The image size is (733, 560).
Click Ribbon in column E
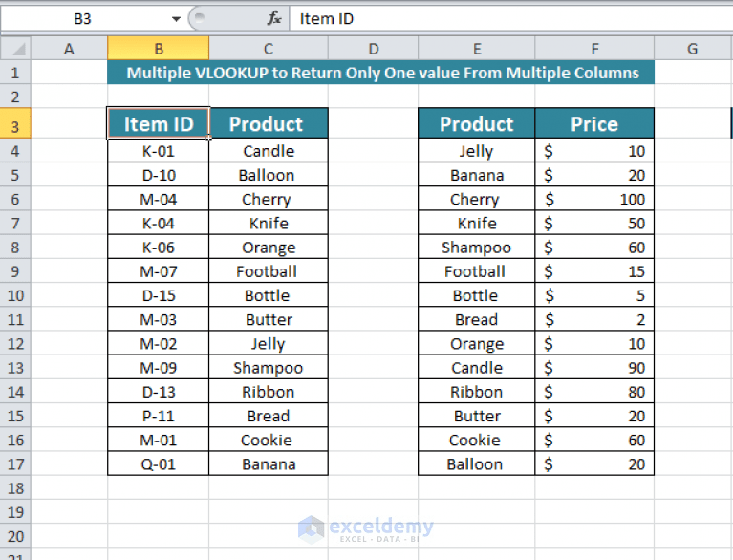coord(476,392)
